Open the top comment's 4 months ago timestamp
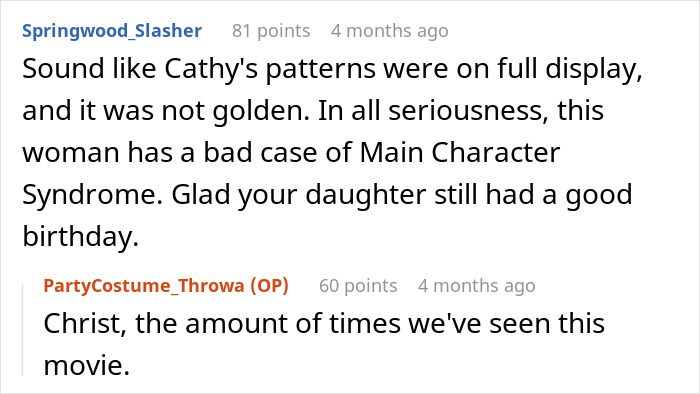The image size is (700, 394). (390, 31)
